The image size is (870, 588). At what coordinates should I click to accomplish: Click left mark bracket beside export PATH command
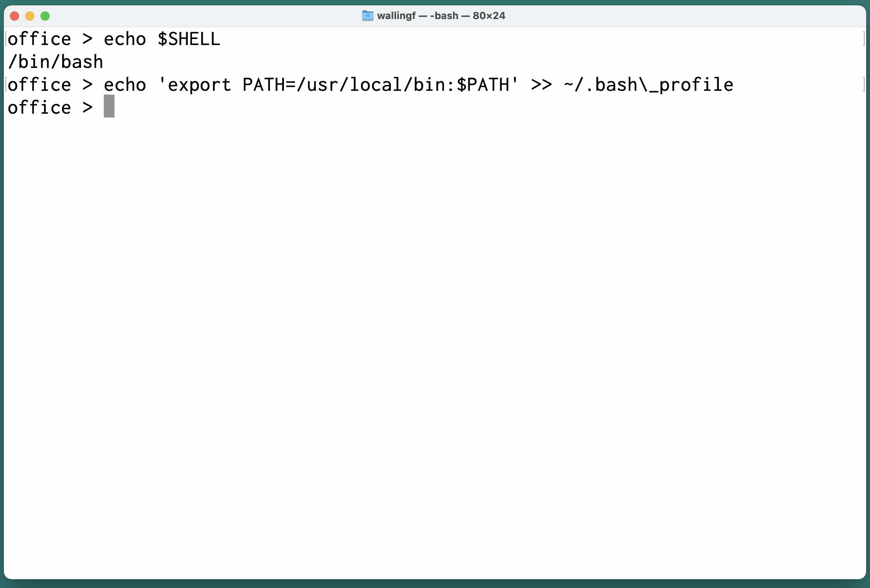click(x=6, y=85)
